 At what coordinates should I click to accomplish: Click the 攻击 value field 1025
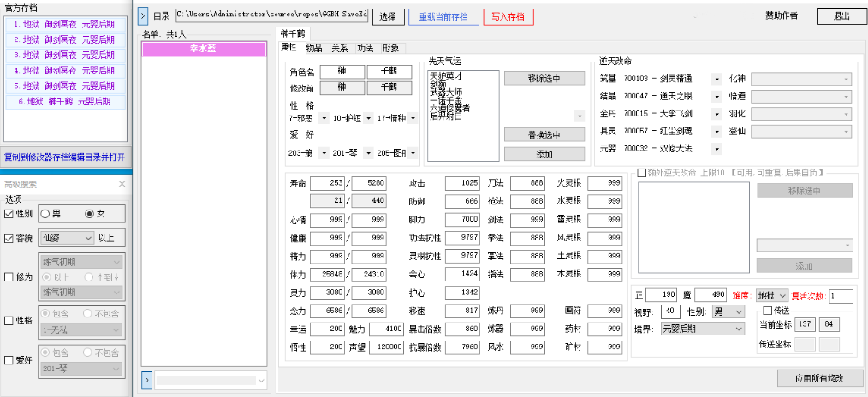(462, 184)
